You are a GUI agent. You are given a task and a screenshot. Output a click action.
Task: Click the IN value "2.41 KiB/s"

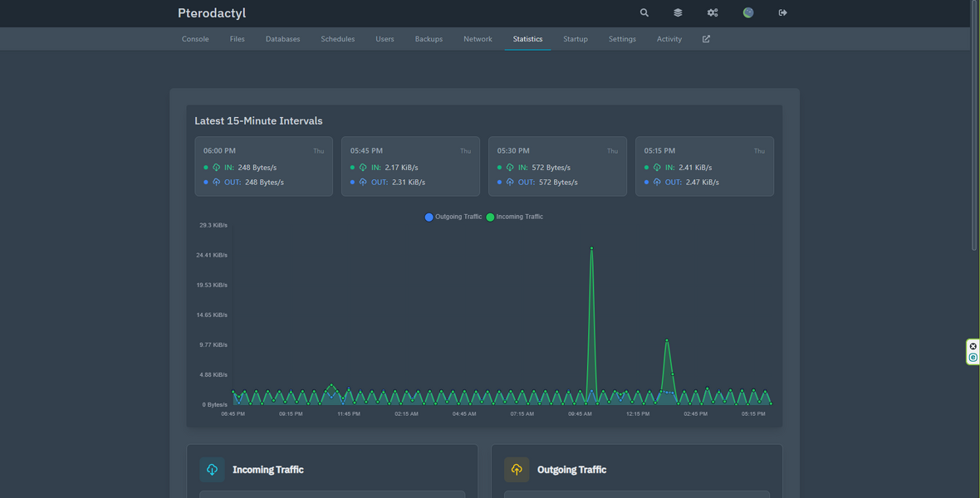point(695,168)
